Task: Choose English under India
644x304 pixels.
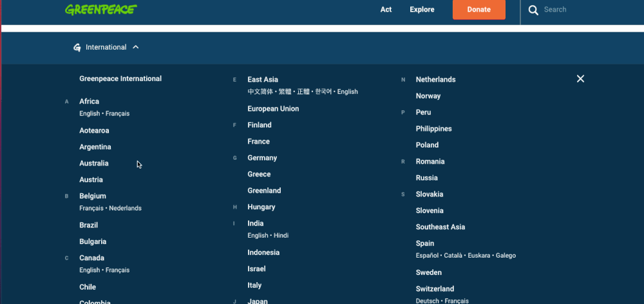Action: pyautogui.click(x=258, y=236)
